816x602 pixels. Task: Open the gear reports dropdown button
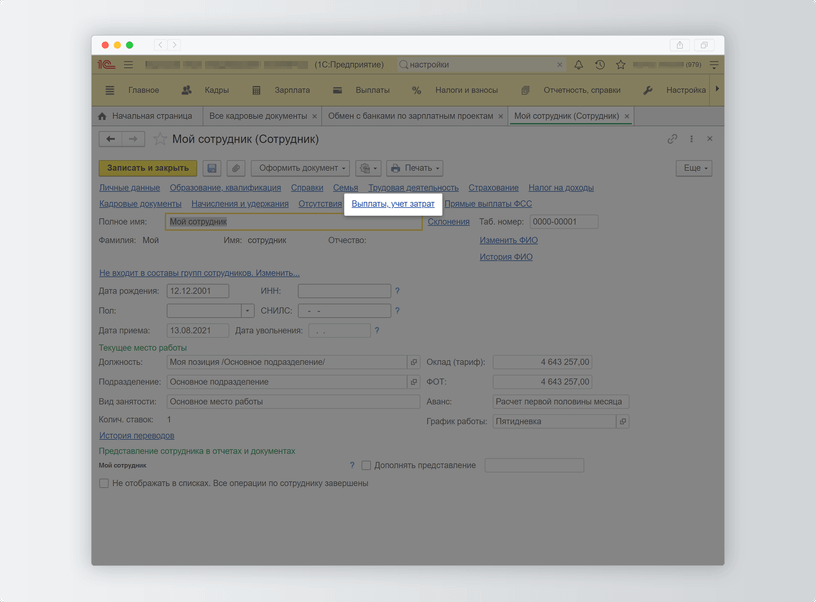point(368,168)
